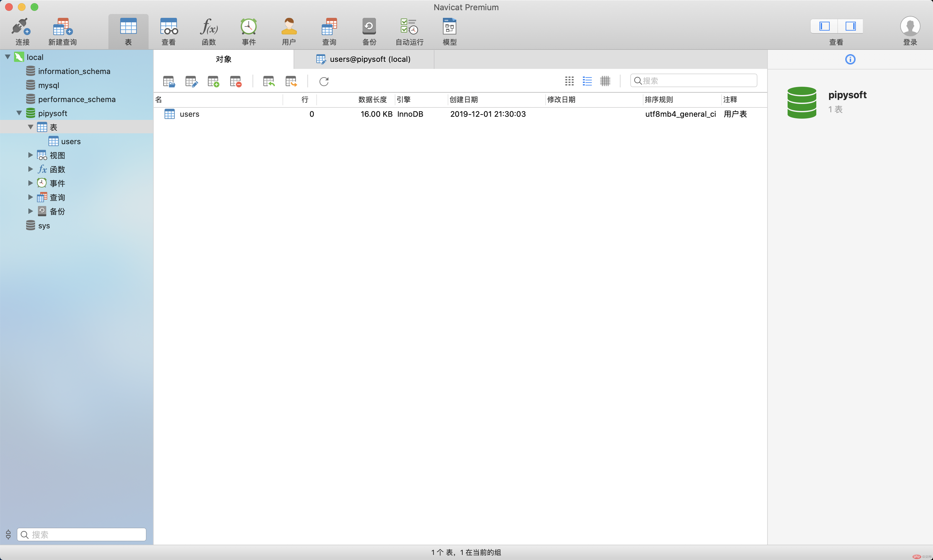
Task: Open the 模型 model icon
Action: tap(449, 27)
